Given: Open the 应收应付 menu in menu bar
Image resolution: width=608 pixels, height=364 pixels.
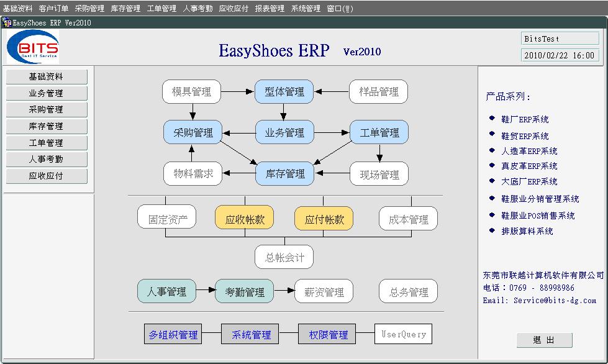Looking at the screenshot, I should click(234, 8).
